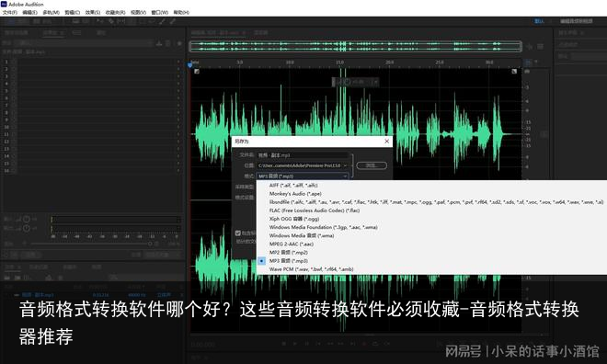Click the delete preset trash icon
The height and width of the screenshot is (364, 607).
(168, 43)
